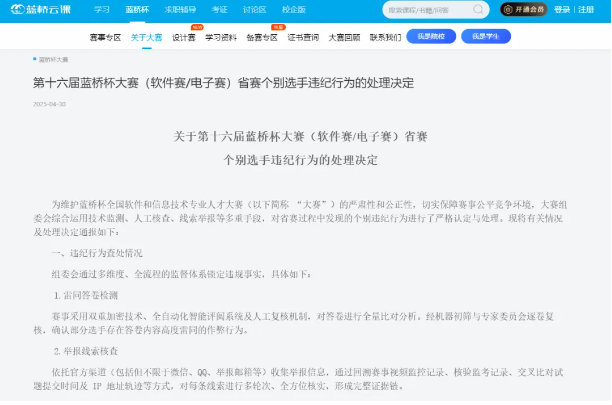Open the 蓝桥杯 top nav item

click(x=137, y=10)
